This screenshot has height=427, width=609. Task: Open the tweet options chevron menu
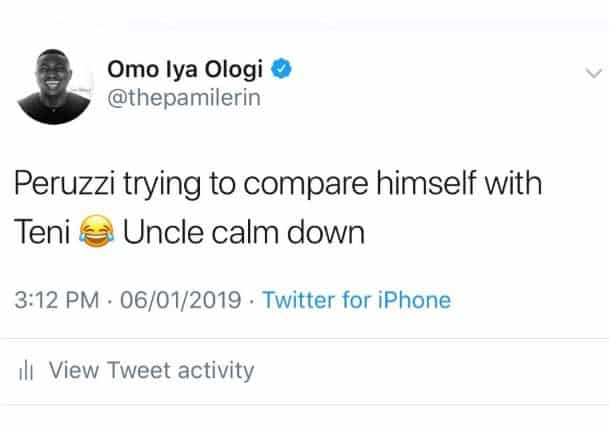592,73
